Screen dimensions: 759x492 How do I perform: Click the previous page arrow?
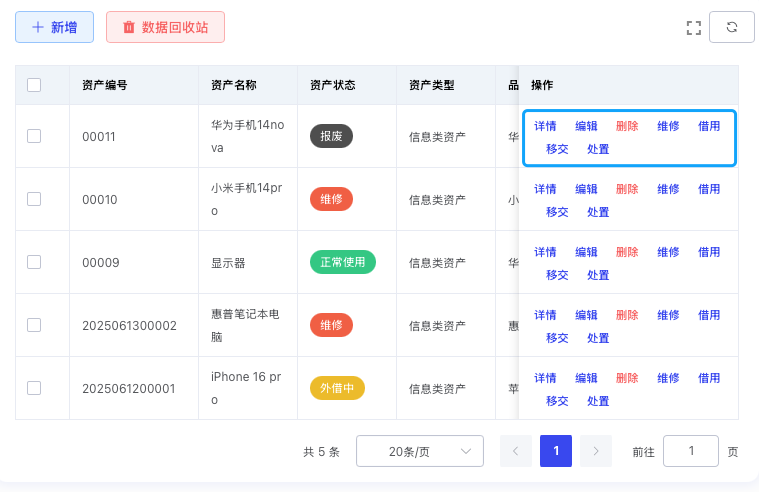tap(516, 451)
